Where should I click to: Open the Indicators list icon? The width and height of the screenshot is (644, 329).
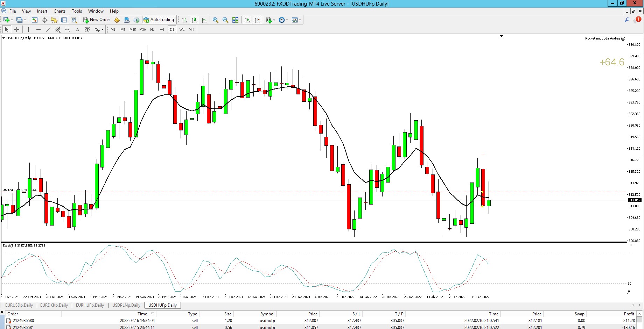(x=269, y=20)
